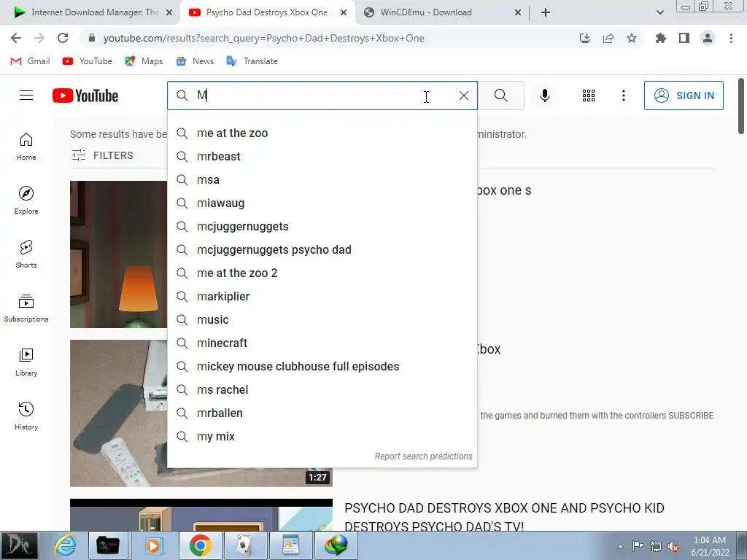Close the Psycho Dad Destroys Xbox tab
This screenshot has height=560, width=747.
click(x=344, y=13)
